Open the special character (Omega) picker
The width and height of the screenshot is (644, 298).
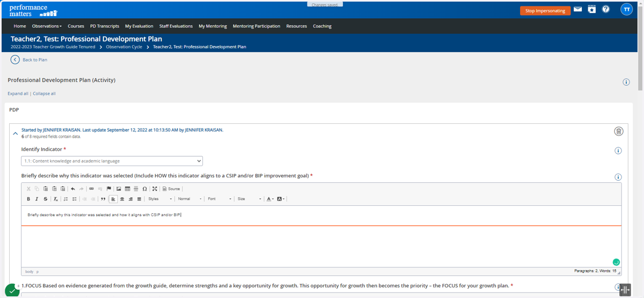coord(144,189)
